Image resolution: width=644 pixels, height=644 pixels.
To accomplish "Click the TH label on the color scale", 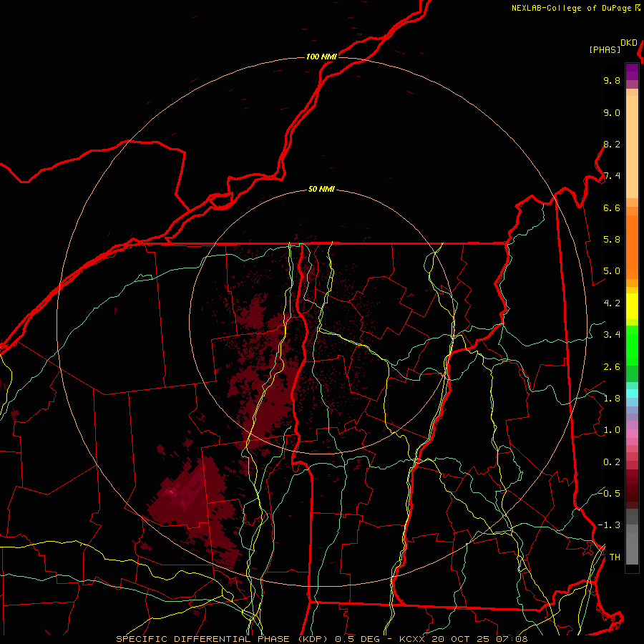I will click(615, 557).
